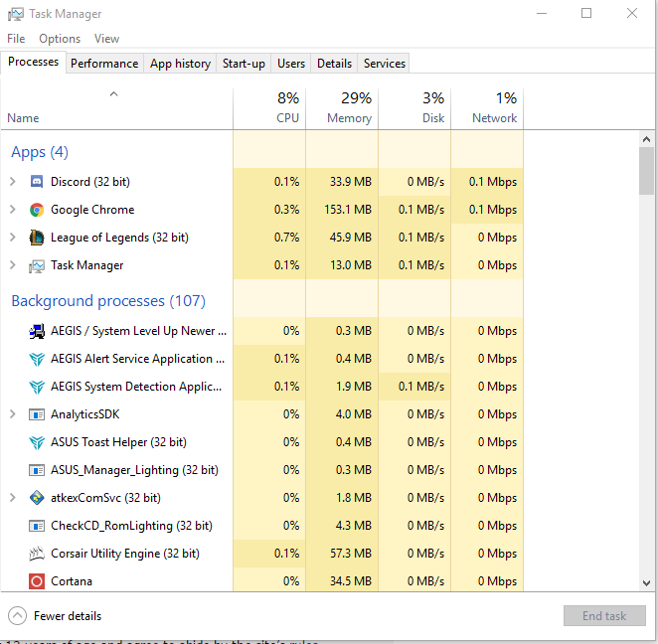Expand the AnalyticsSDK process row
This screenshot has height=644, width=658.
pyautogui.click(x=13, y=414)
